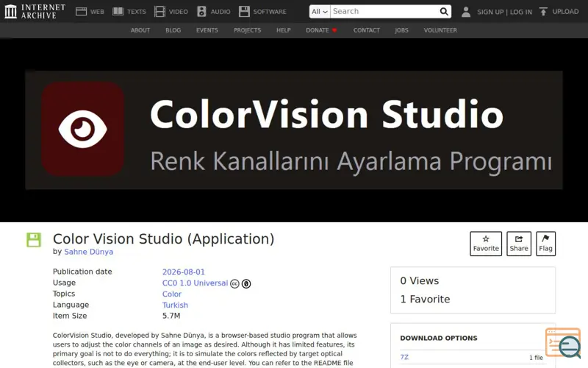Click the WEB navigation label
Image resolution: width=588 pixels, height=368 pixels.
(97, 12)
